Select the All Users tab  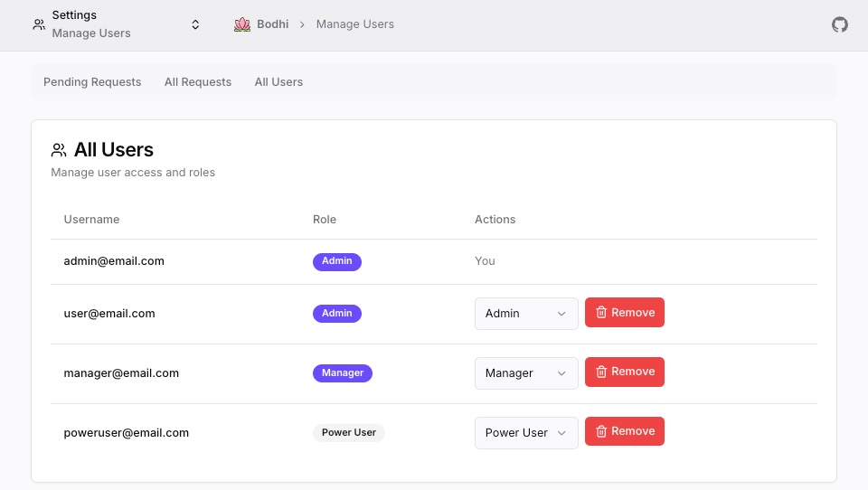coord(278,82)
